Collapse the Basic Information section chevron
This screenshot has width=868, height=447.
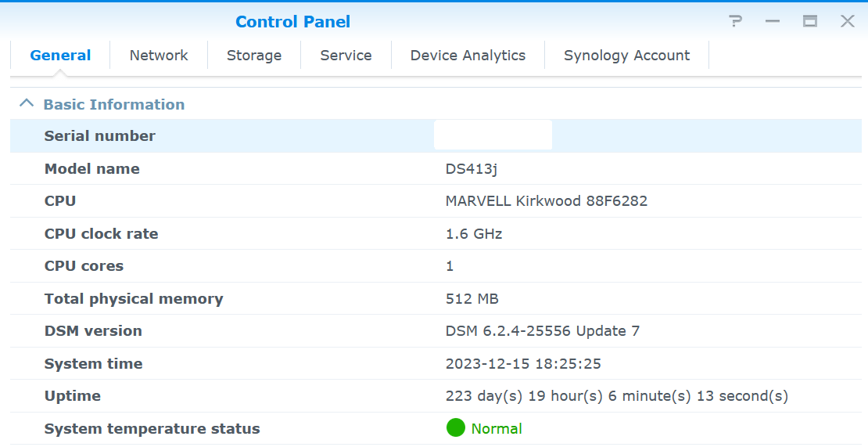(27, 104)
